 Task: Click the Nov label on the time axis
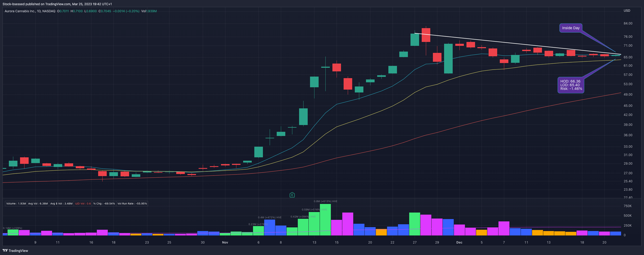click(x=225, y=242)
